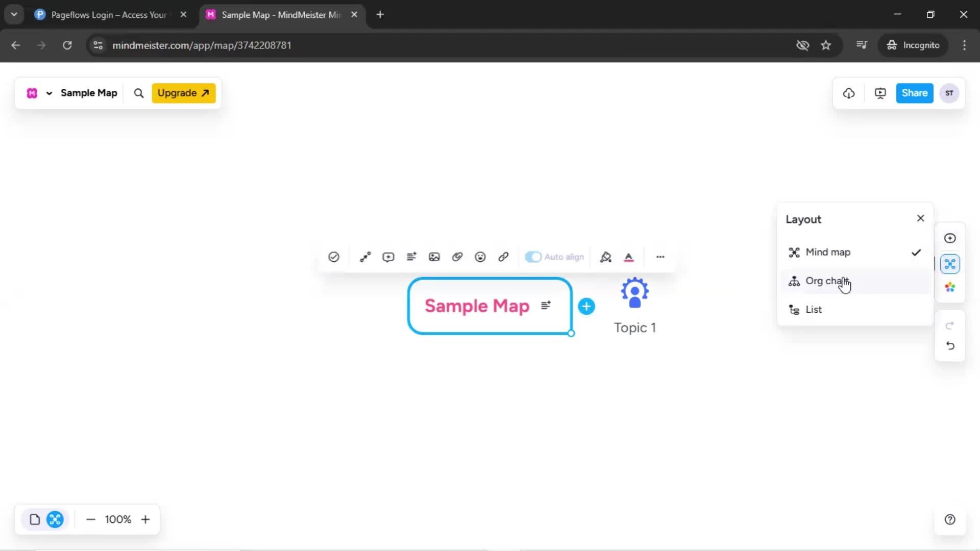Click the Incognito indicator
This screenshot has height=551, width=980.
[x=913, y=45]
